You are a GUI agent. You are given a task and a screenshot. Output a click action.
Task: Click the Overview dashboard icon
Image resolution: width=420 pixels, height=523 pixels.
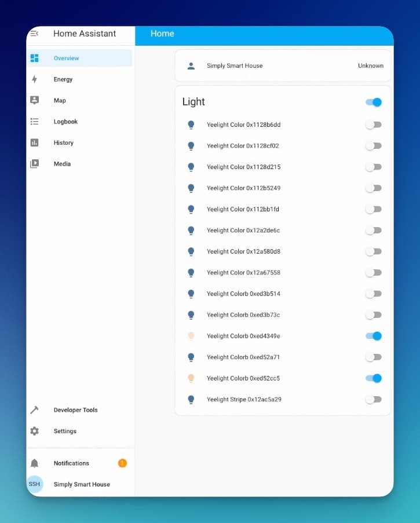coord(34,58)
